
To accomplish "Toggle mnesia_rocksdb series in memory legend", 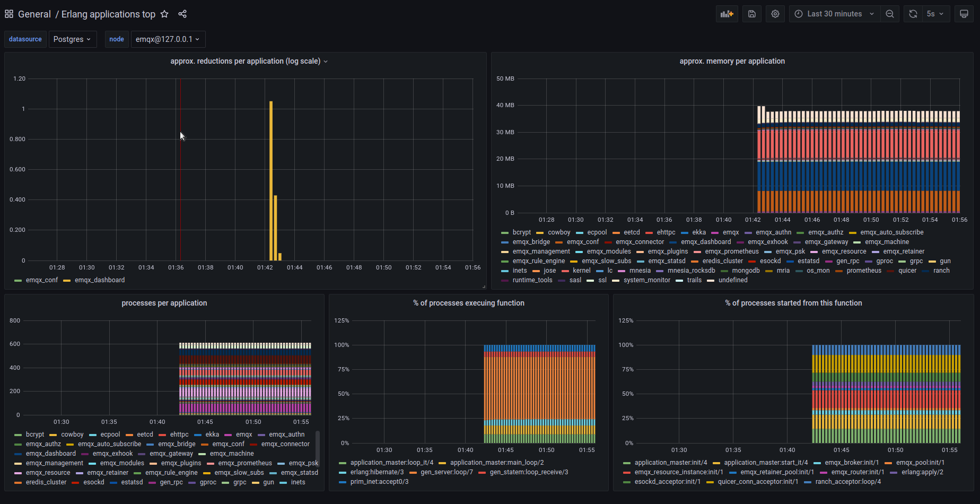I will coord(692,271).
